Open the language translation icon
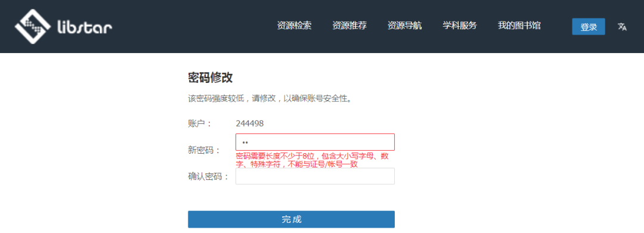 [x=622, y=27]
